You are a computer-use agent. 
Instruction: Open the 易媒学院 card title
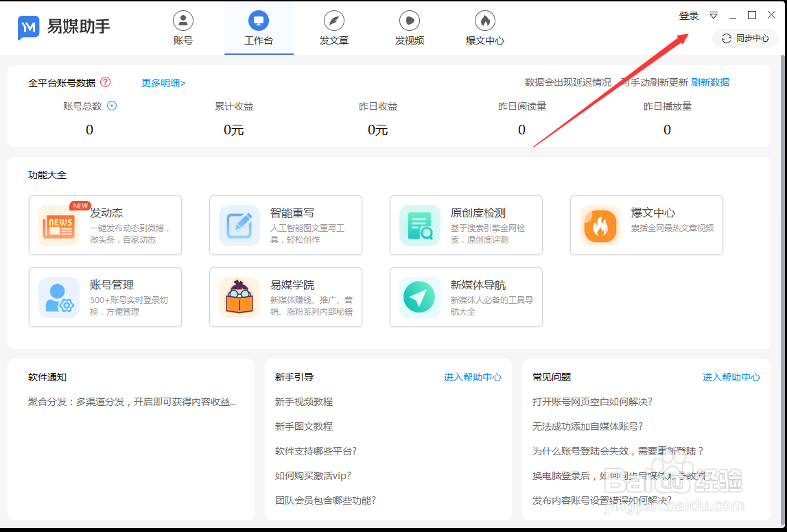[292, 285]
